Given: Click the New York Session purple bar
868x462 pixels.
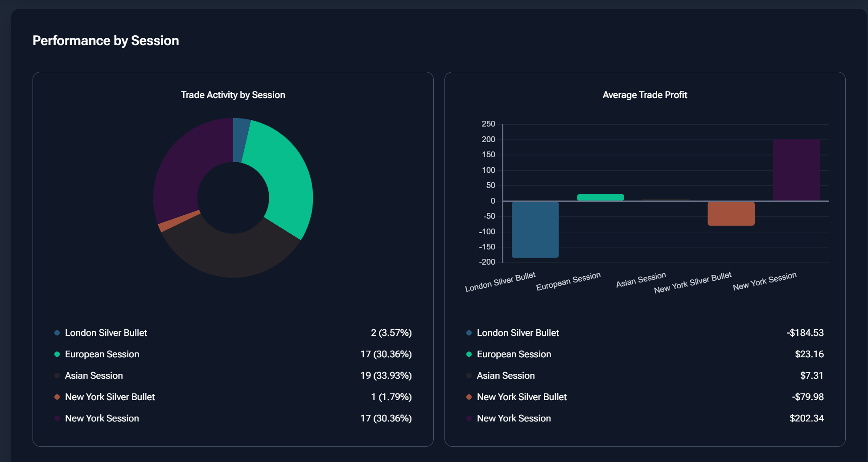Looking at the screenshot, I should [797, 170].
